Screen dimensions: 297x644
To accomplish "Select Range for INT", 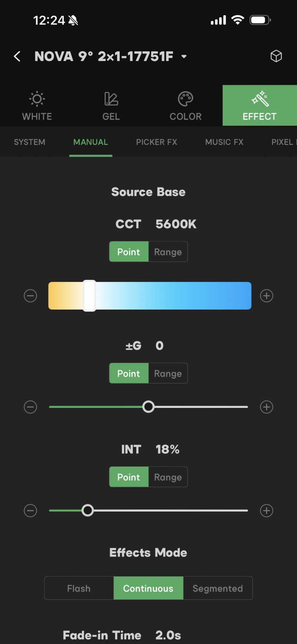I will click(x=168, y=477).
